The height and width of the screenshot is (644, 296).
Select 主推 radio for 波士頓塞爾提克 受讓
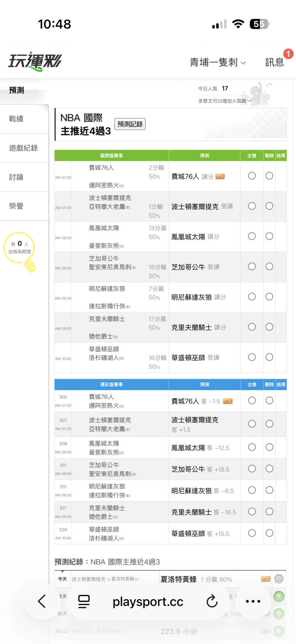[x=252, y=206]
